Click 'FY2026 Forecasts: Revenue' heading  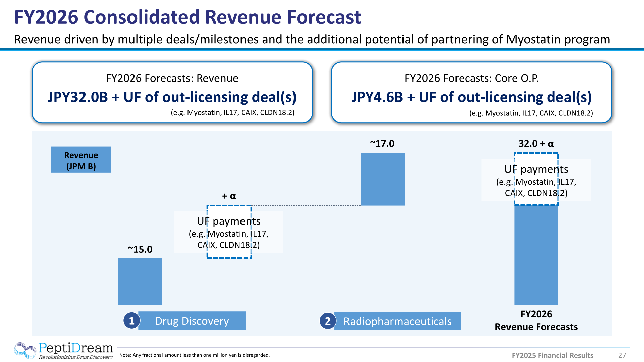(x=172, y=78)
